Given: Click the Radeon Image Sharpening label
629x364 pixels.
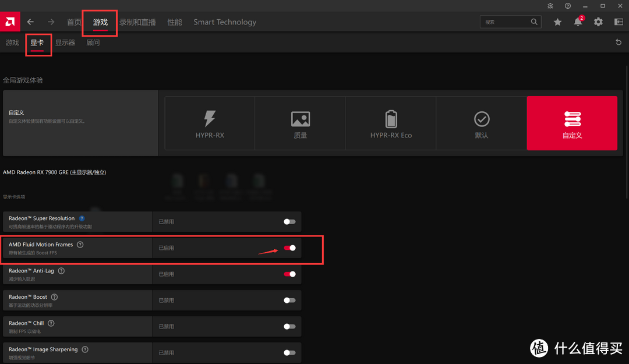Looking at the screenshot, I should pyautogui.click(x=43, y=349).
